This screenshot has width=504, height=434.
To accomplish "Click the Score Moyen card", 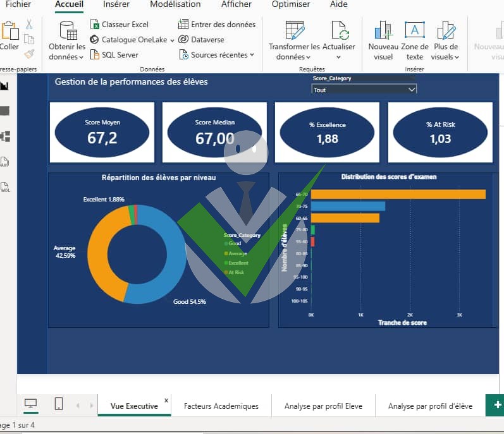I will point(102,132).
